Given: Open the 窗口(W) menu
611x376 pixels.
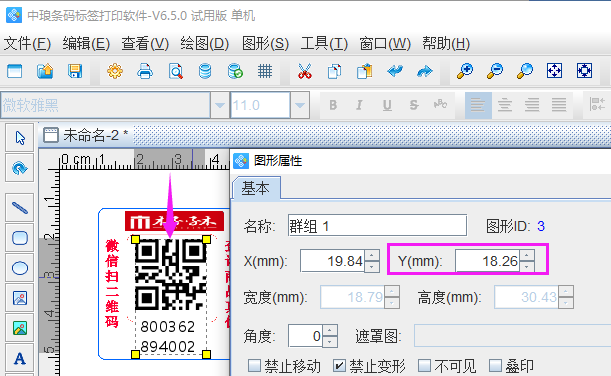Looking at the screenshot, I should pyautogui.click(x=385, y=44).
